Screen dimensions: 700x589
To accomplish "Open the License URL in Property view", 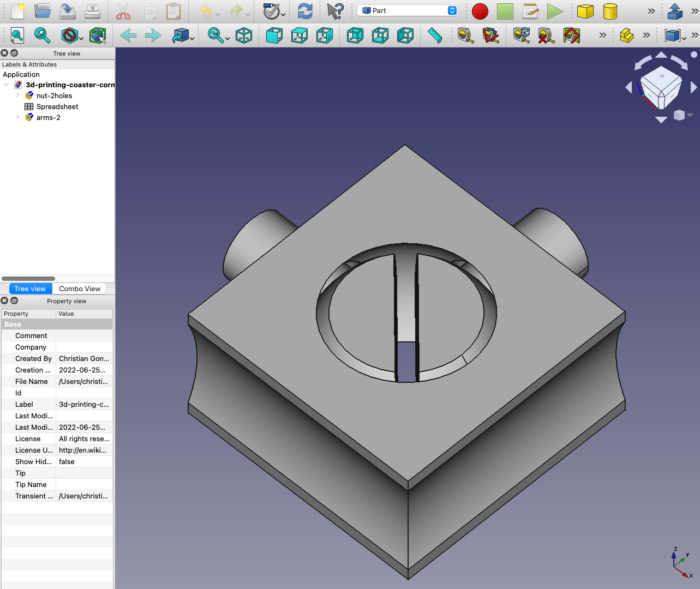I will pyautogui.click(x=83, y=450).
